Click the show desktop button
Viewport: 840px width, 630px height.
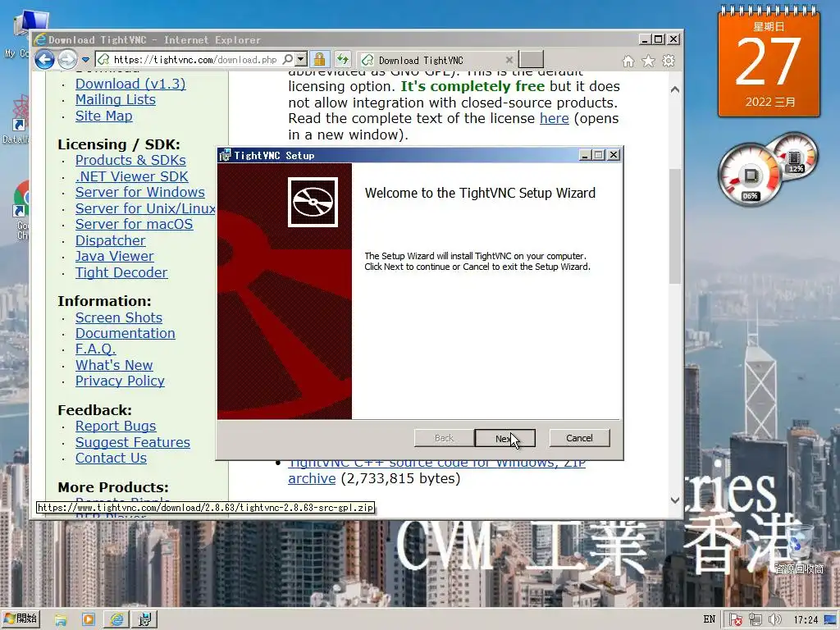831,620
